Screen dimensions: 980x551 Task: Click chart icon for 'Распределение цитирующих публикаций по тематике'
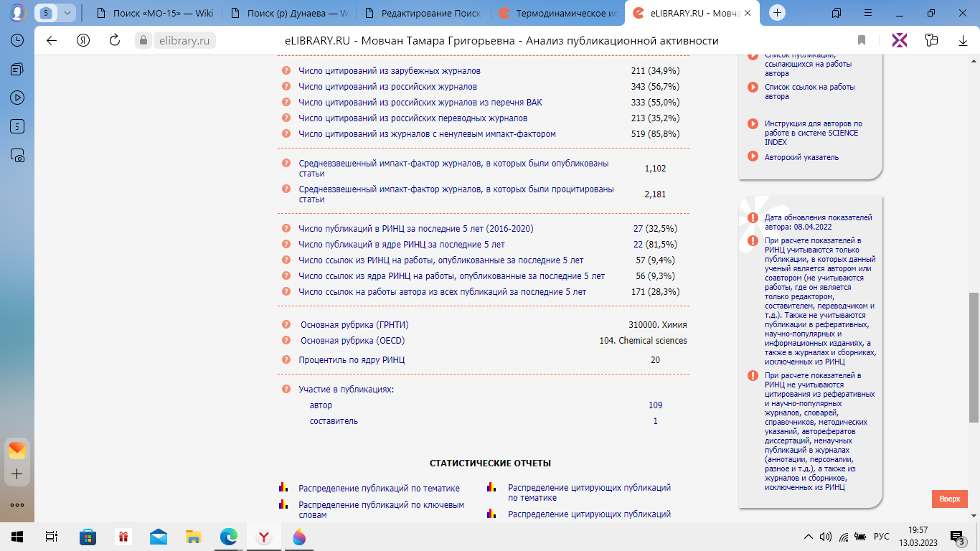[491, 487]
